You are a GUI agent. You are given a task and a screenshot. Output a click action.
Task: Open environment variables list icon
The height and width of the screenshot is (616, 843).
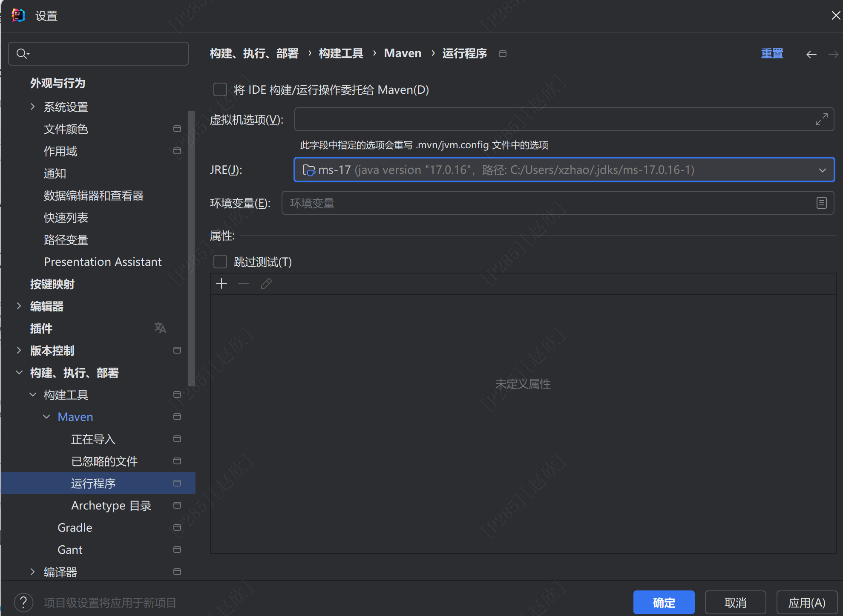821,203
